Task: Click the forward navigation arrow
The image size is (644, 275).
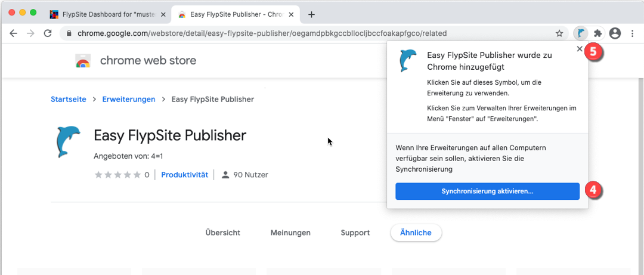Action: point(30,33)
